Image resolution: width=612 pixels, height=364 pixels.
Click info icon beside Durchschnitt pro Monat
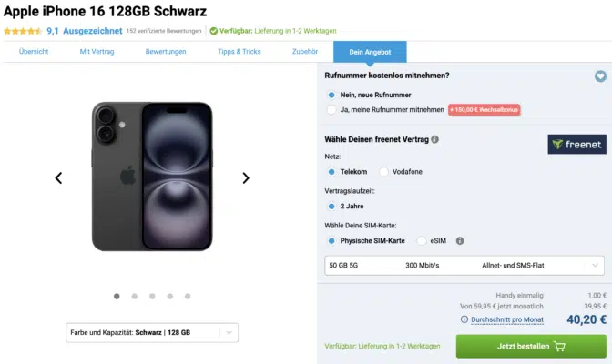464,319
